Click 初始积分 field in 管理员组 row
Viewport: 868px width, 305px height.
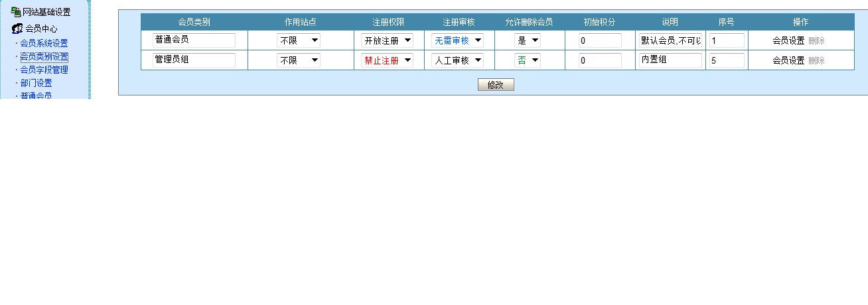[599, 60]
